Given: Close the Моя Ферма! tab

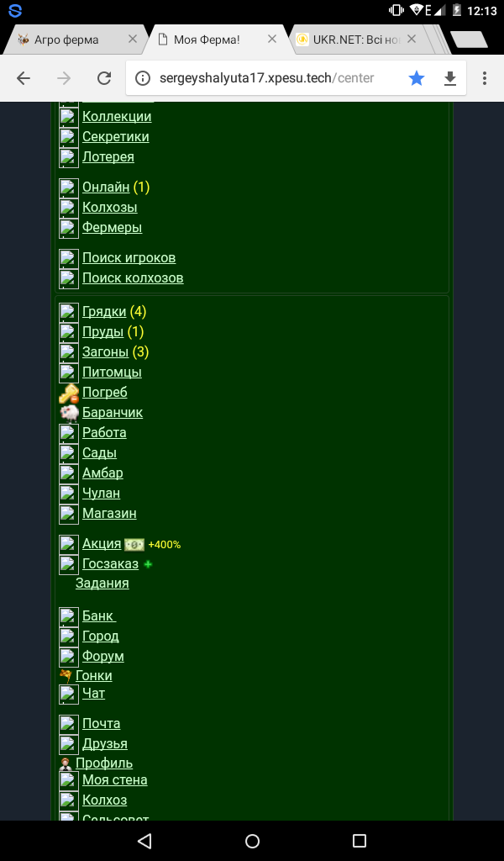Looking at the screenshot, I should pos(272,39).
